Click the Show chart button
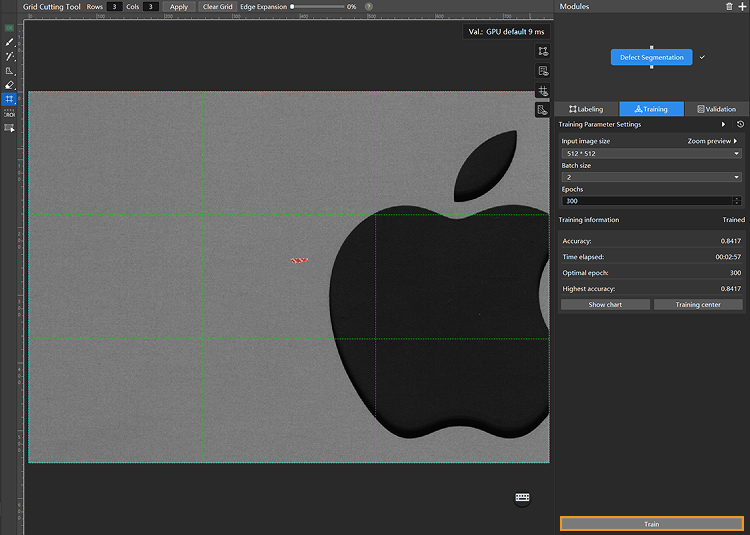 605,305
